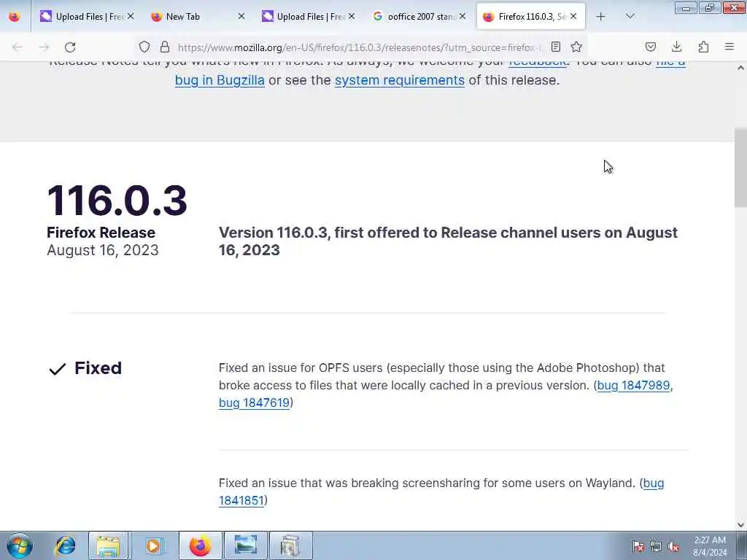Switch to first Upload Files tab
747x560 pixels.
tap(88, 17)
